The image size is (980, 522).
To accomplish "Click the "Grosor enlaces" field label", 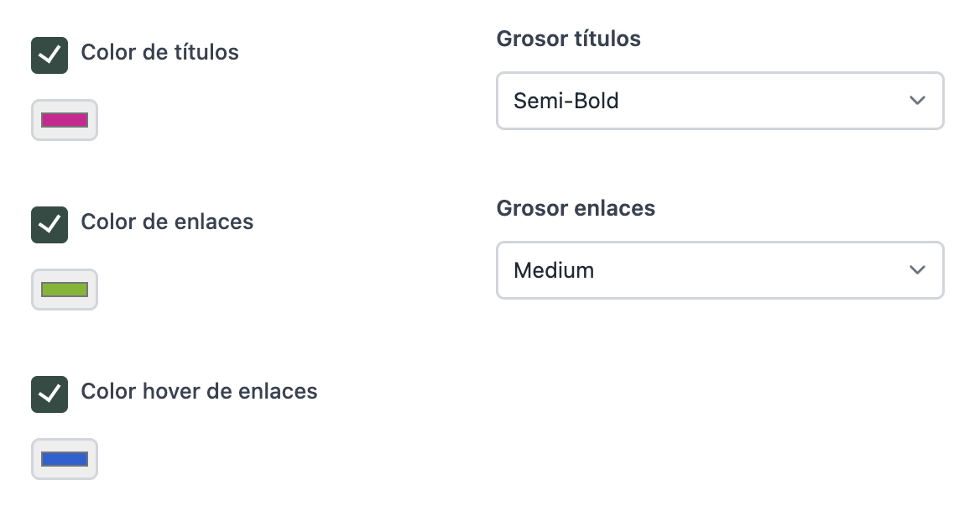I will pyautogui.click(x=576, y=208).
